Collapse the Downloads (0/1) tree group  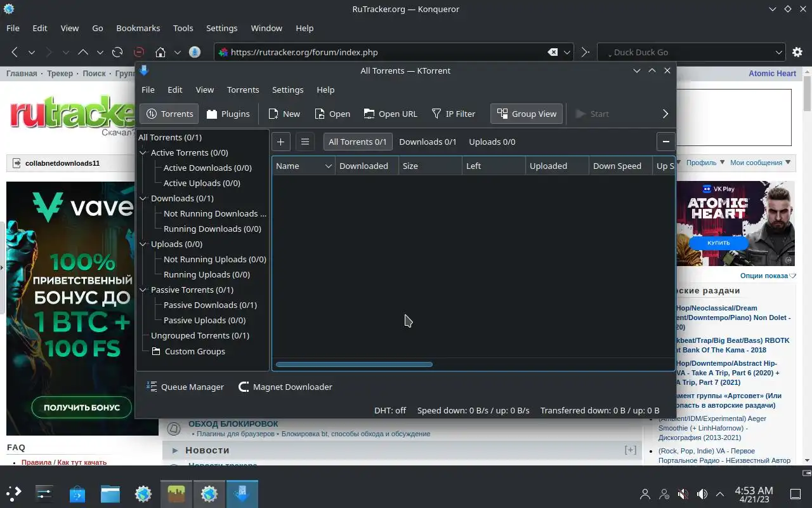(x=143, y=198)
